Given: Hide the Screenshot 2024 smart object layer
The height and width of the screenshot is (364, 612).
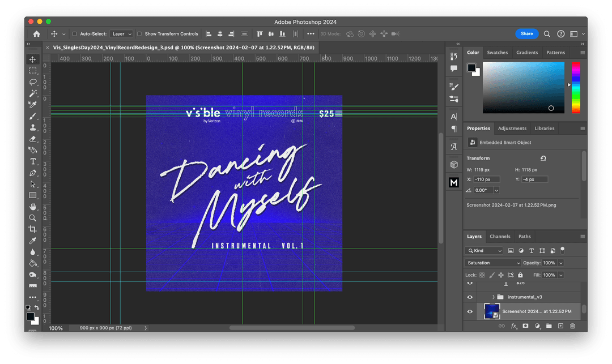Looking at the screenshot, I should point(470,311).
